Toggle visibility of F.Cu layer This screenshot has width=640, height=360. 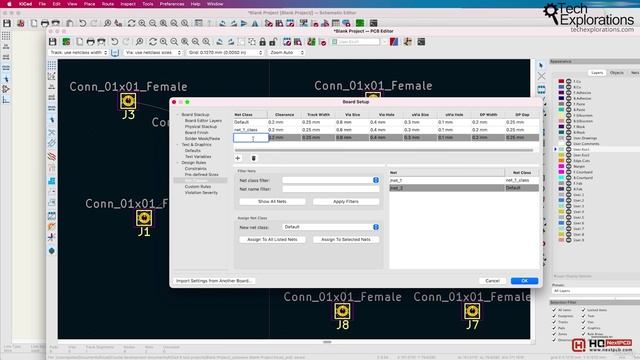click(569, 81)
